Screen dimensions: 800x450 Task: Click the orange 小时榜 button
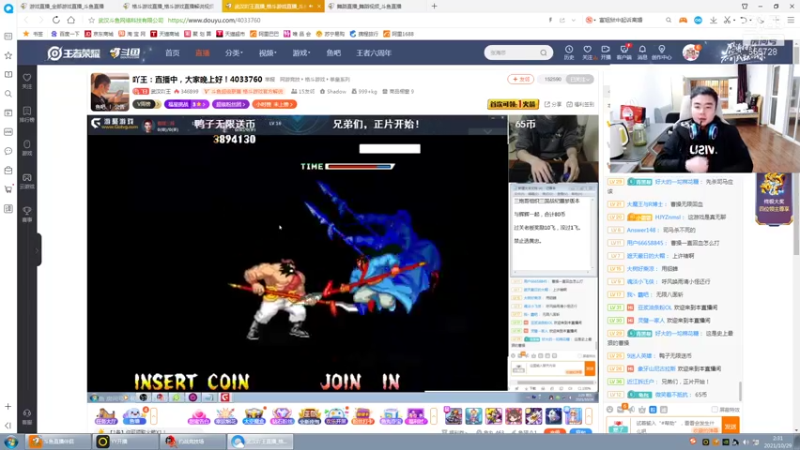point(274,104)
